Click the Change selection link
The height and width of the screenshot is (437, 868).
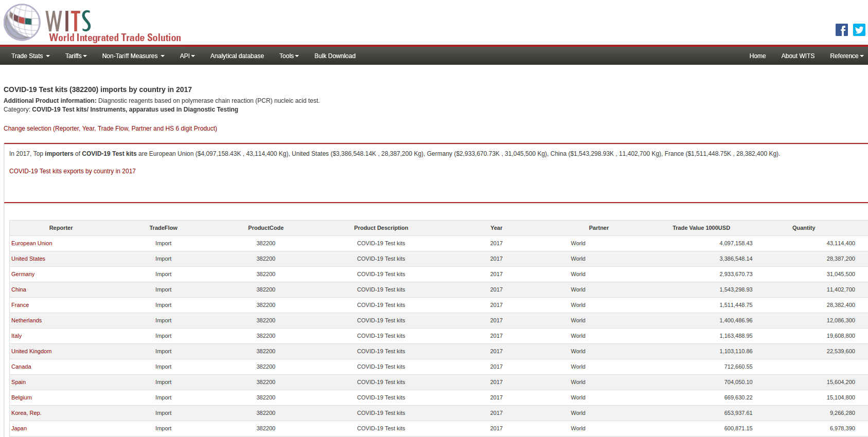point(110,129)
